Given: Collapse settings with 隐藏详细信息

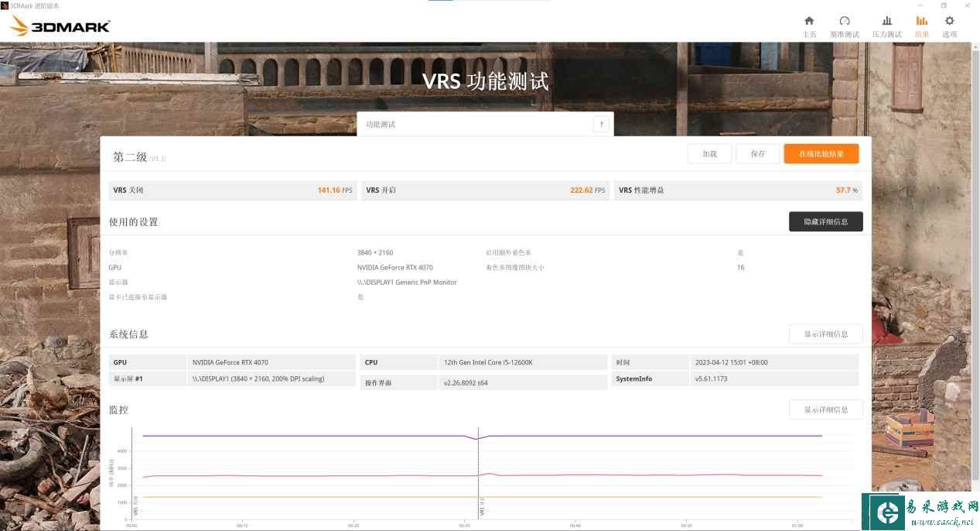Looking at the screenshot, I should click(825, 222).
